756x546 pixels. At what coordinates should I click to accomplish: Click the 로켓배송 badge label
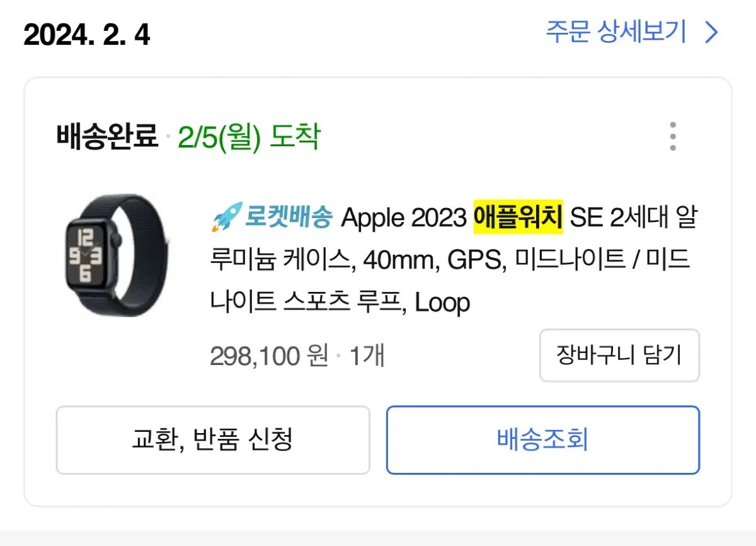pyautogui.click(x=288, y=218)
